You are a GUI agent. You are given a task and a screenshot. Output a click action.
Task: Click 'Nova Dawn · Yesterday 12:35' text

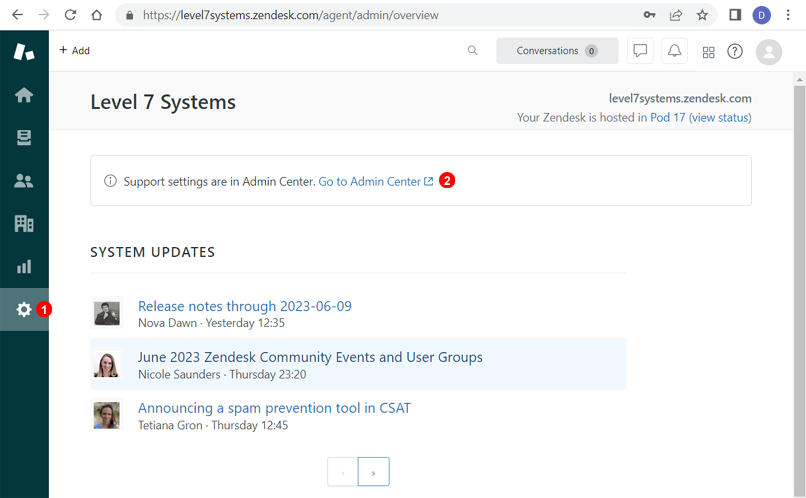point(211,323)
